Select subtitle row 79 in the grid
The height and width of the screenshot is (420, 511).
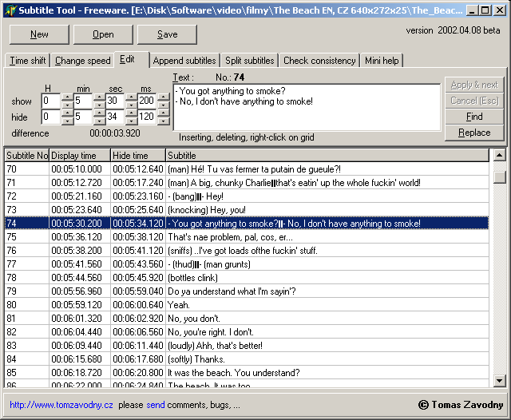point(240,291)
